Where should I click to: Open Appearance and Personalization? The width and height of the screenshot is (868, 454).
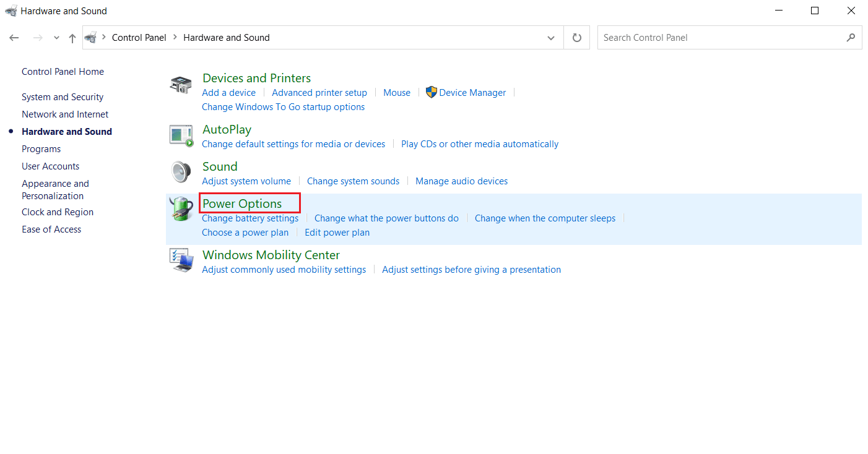[55, 190]
